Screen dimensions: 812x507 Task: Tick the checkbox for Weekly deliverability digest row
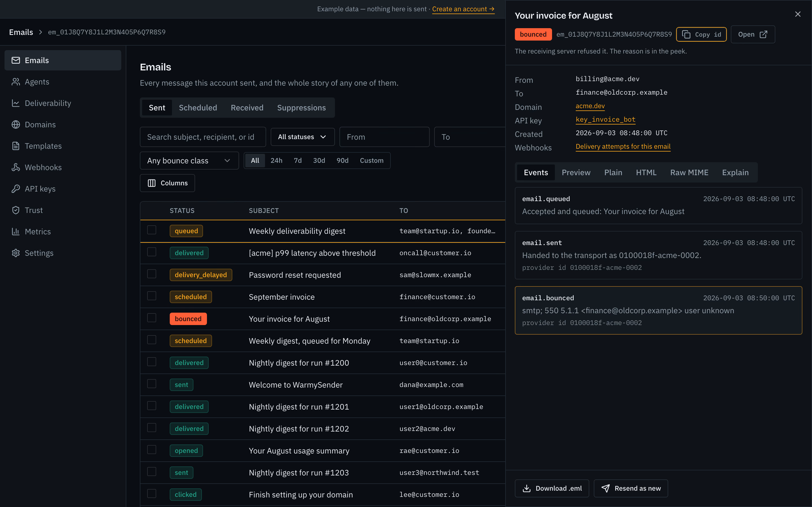click(x=152, y=230)
